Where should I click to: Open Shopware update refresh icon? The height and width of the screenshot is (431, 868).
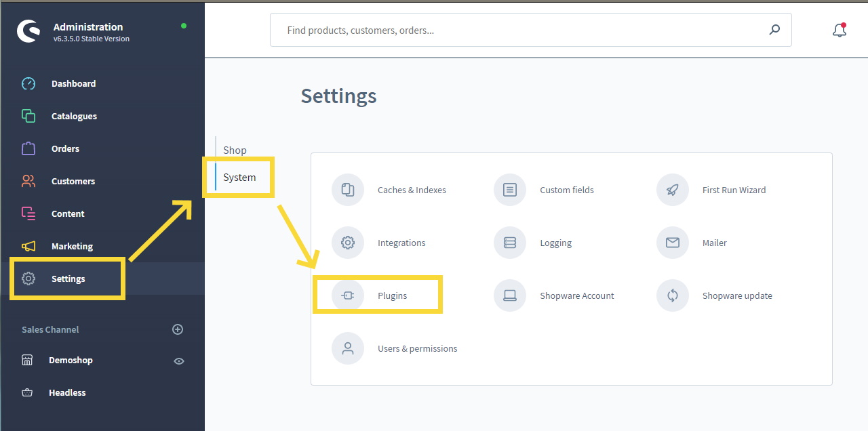coord(673,295)
